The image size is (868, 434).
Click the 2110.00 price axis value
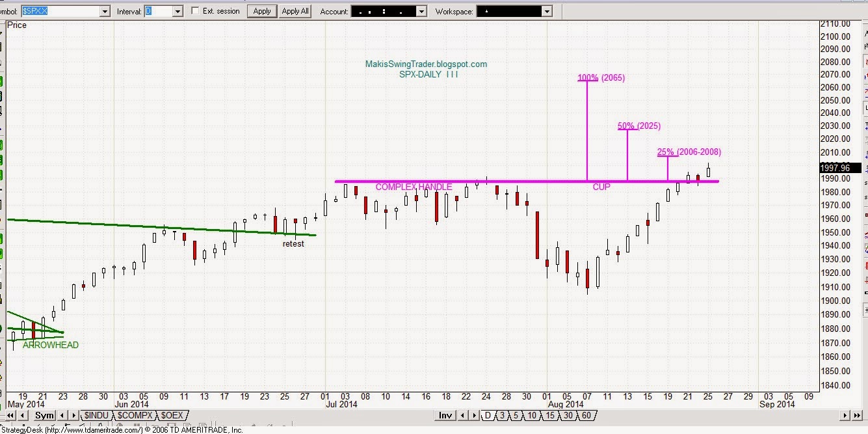pyautogui.click(x=836, y=23)
